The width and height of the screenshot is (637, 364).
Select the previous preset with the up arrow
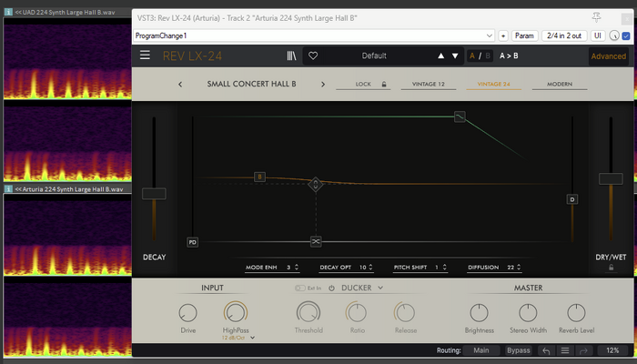pos(440,56)
